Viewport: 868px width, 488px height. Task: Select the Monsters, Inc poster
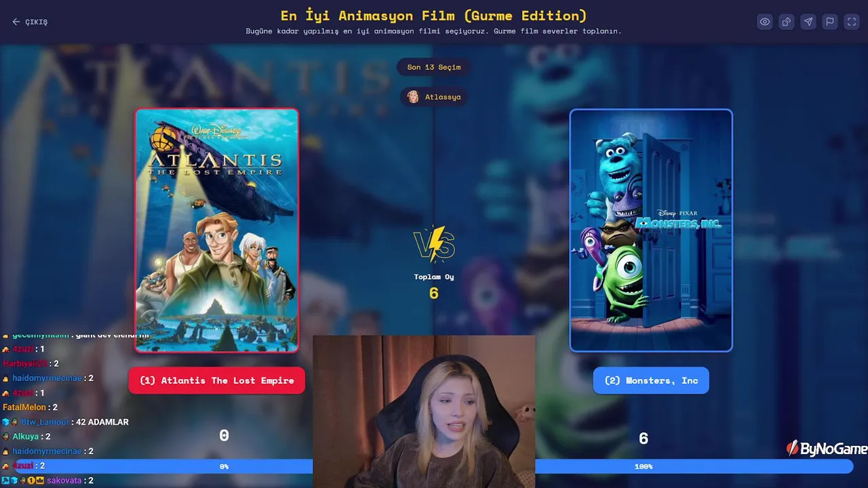651,230
